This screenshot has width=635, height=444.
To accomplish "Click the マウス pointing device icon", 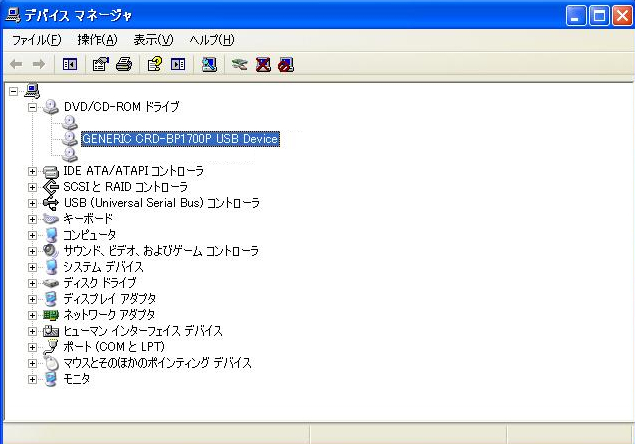I will click(x=51, y=363).
